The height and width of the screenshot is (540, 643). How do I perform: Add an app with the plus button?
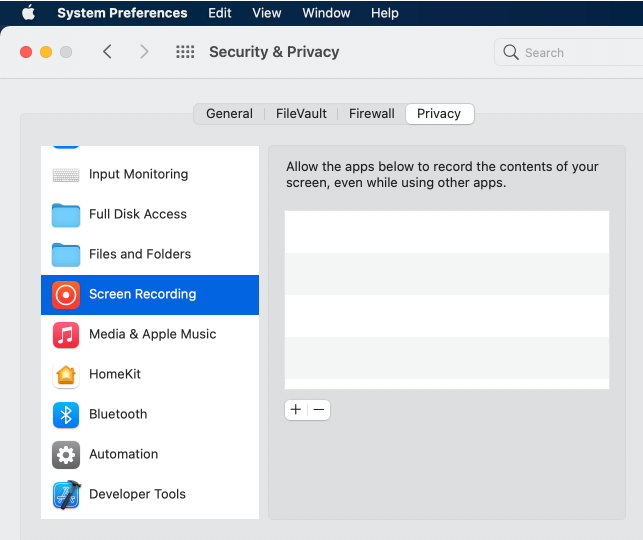tap(296, 410)
